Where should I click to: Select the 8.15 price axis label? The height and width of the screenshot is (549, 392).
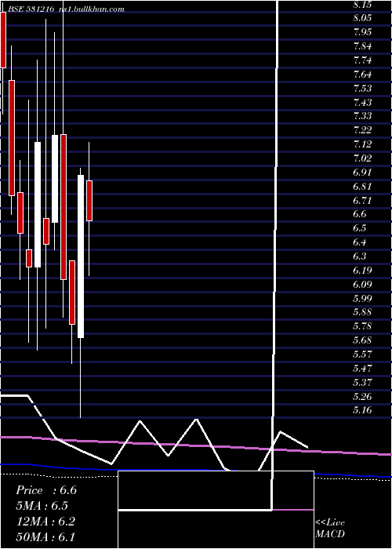tap(362, 5)
